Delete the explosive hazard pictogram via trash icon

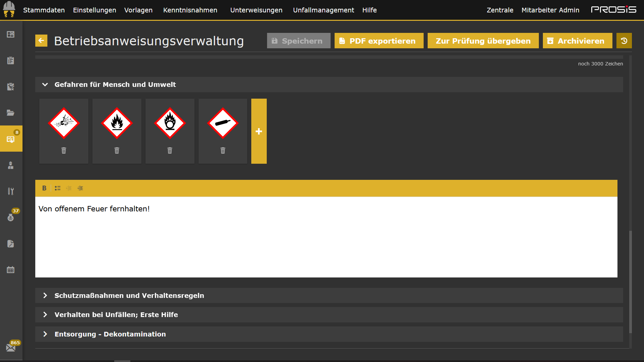tap(63, 151)
